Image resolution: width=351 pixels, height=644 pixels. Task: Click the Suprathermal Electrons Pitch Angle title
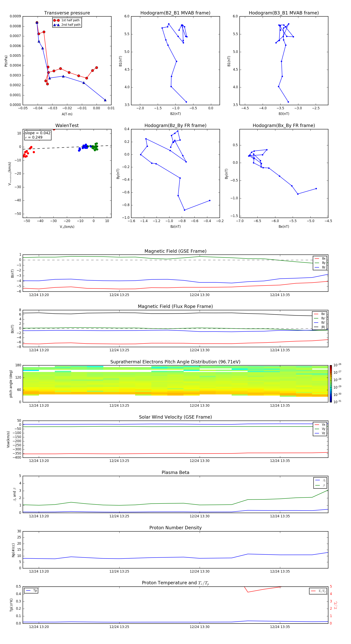(175, 362)
